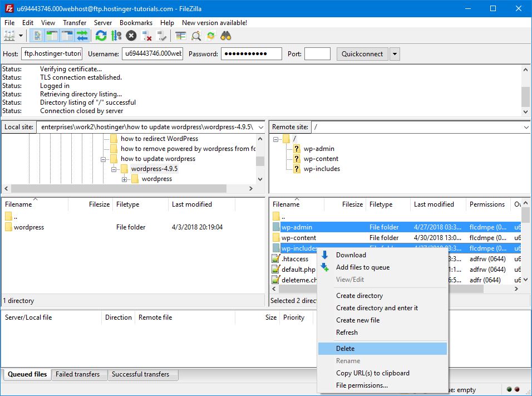Search remote files with binoculars icon
Image resolution: width=532 pixels, height=396 pixels.
point(226,36)
